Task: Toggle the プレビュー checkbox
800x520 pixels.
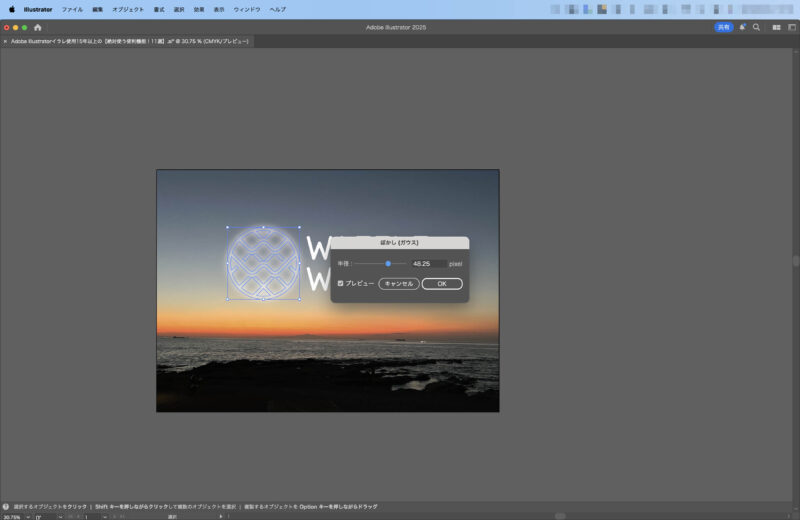Action: pos(341,283)
